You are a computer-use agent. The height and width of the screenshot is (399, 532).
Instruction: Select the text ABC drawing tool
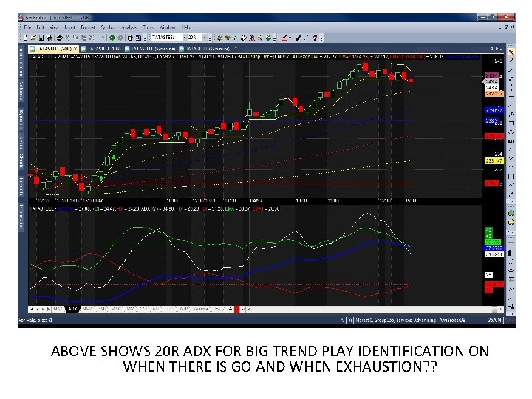pos(511,140)
